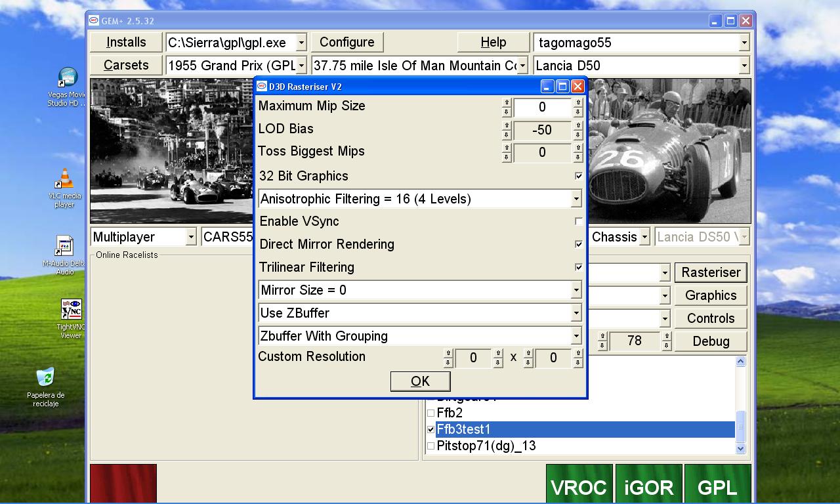The width and height of the screenshot is (840, 504).
Task: Check the Pitstop71(dg)_13 checkbox
Action: tap(431, 446)
